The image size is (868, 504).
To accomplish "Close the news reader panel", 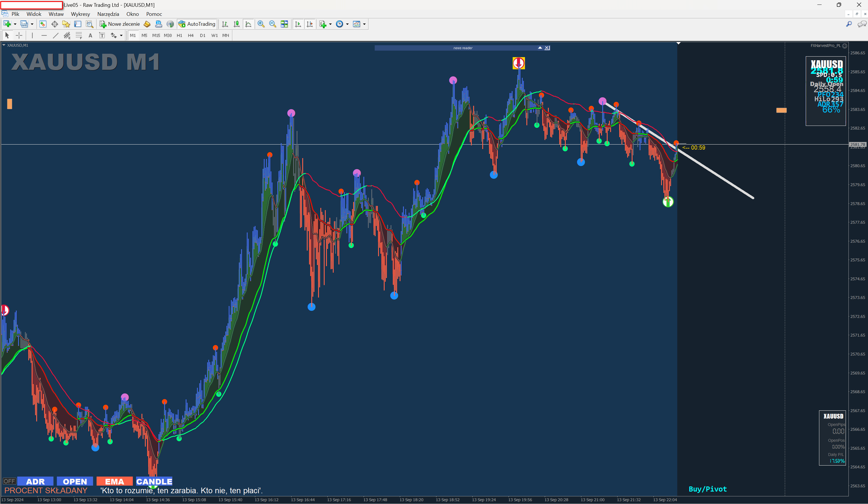I will [547, 48].
